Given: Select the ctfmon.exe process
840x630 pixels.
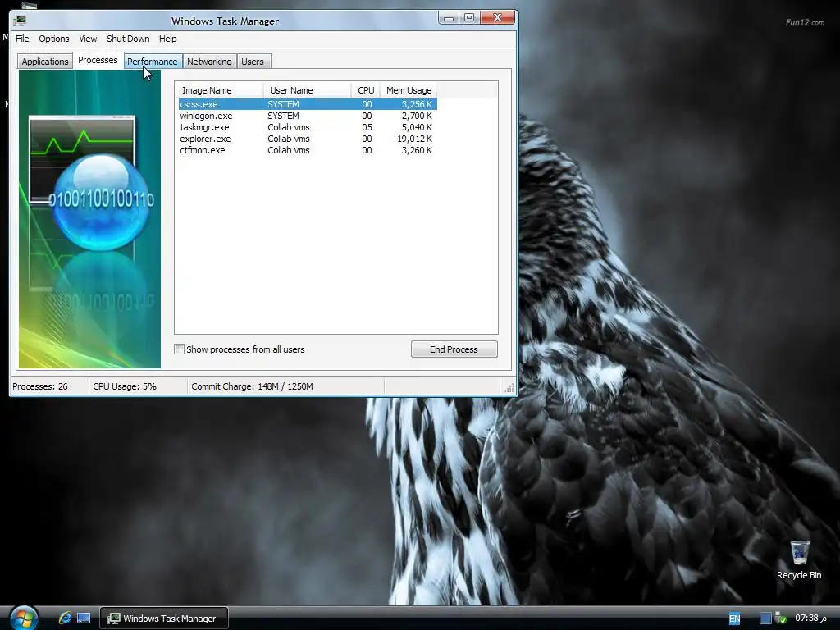Looking at the screenshot, I should pos(308,151).
